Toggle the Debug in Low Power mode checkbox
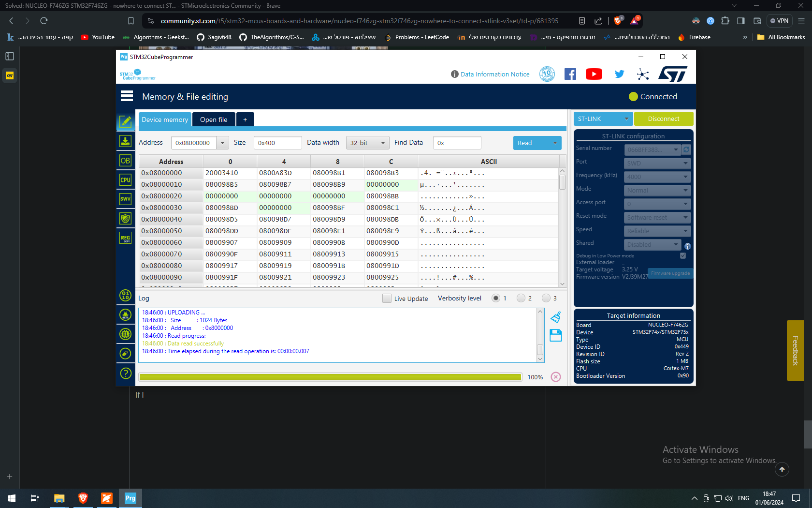 [x=683, y=255]
